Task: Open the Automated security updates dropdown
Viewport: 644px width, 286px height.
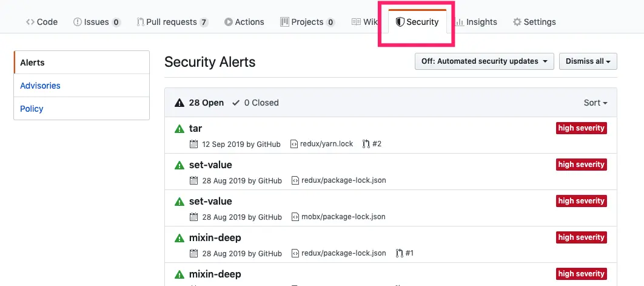Action: (x=485, y=61)
